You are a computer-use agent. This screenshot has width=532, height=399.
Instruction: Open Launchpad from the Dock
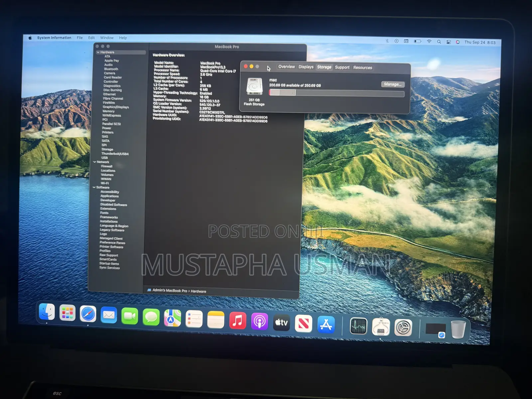click(67, 313)
